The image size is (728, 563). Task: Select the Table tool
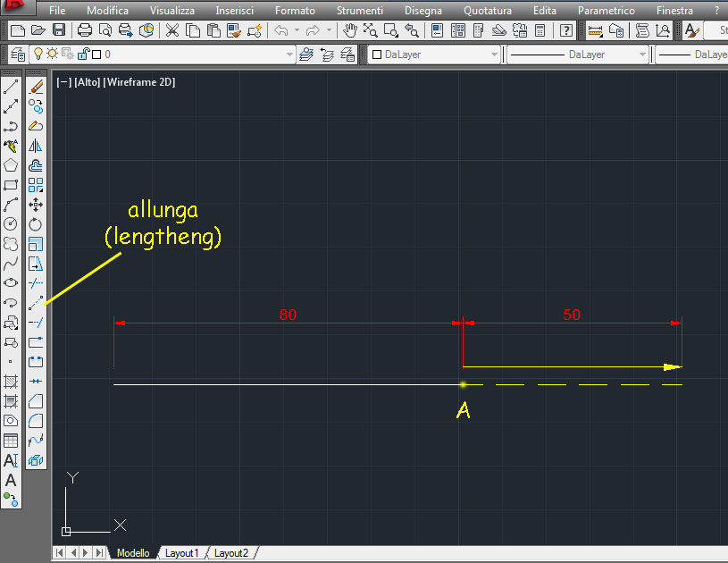(11, 441)
